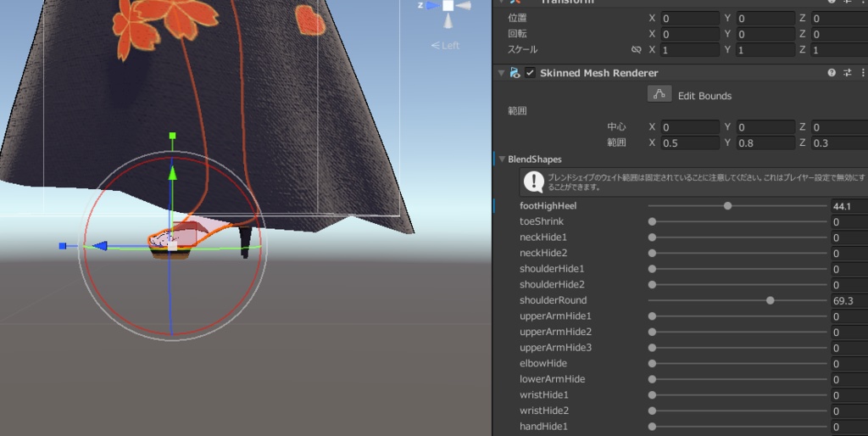The image size is (868, 436).
Task: Click the green square handle above the gizmo
Action: (x=172, y=136)
